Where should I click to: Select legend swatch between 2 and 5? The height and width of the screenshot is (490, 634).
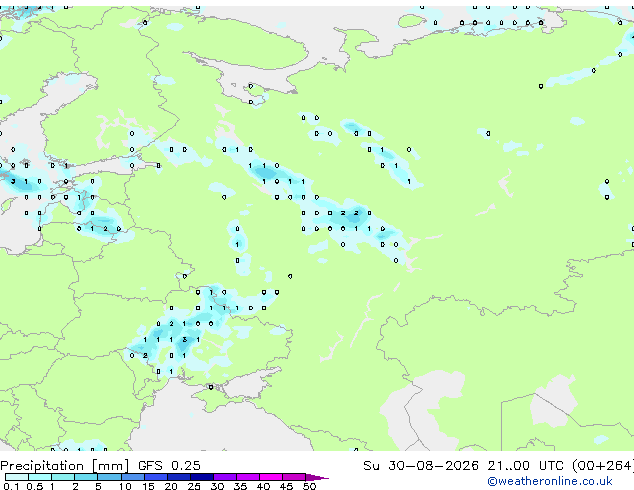click(87, 477)
